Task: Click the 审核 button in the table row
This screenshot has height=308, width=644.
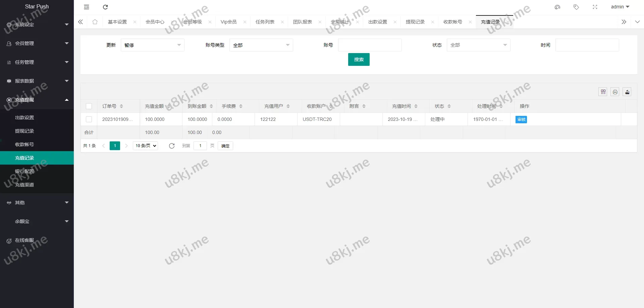Action: [x=521, y=119]
